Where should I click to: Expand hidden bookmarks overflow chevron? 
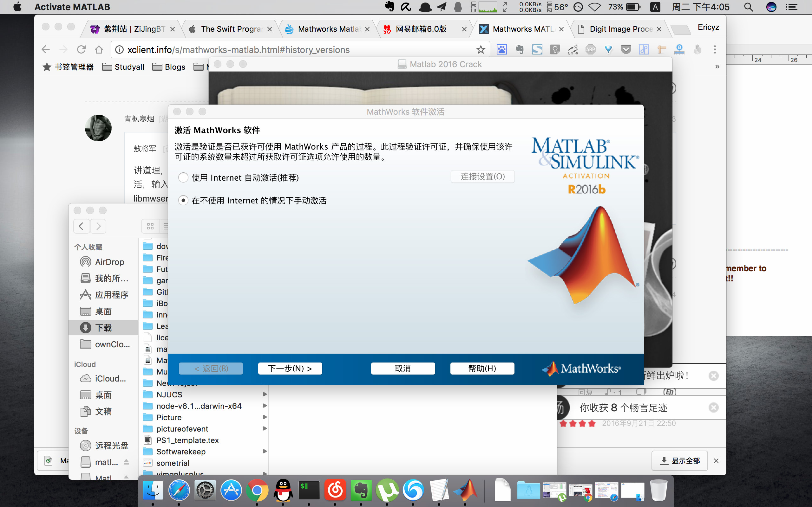[x=717, y=67]
